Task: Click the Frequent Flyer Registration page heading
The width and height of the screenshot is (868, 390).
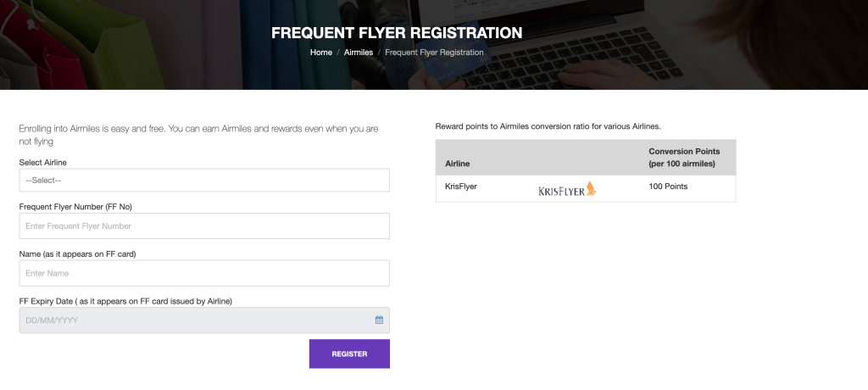Action: (x=397, y=34)
